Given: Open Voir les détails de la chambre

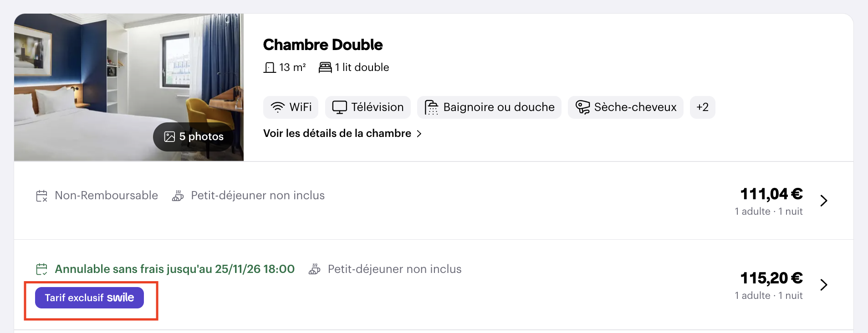Looking at the screenshot, I should tap(342, 133).
